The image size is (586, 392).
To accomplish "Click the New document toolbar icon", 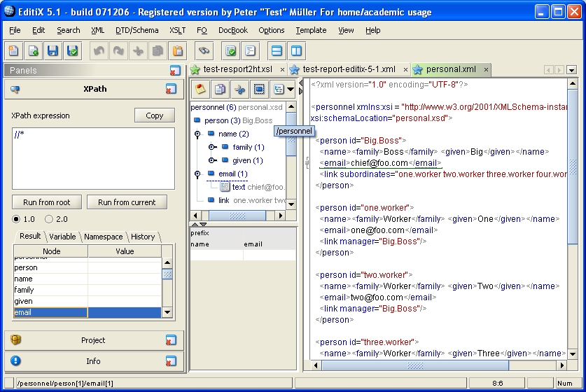I will (14, 51).
